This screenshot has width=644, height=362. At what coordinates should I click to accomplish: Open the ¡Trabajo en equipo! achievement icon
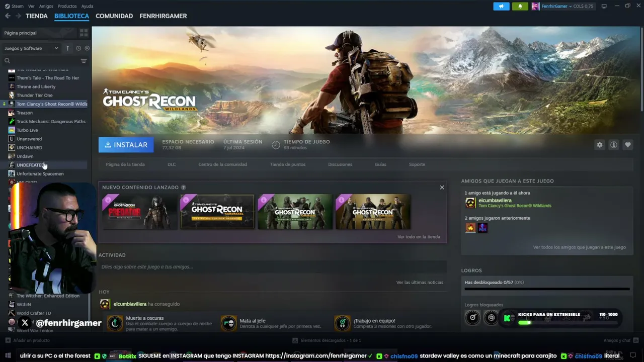(x=342, y=323)
